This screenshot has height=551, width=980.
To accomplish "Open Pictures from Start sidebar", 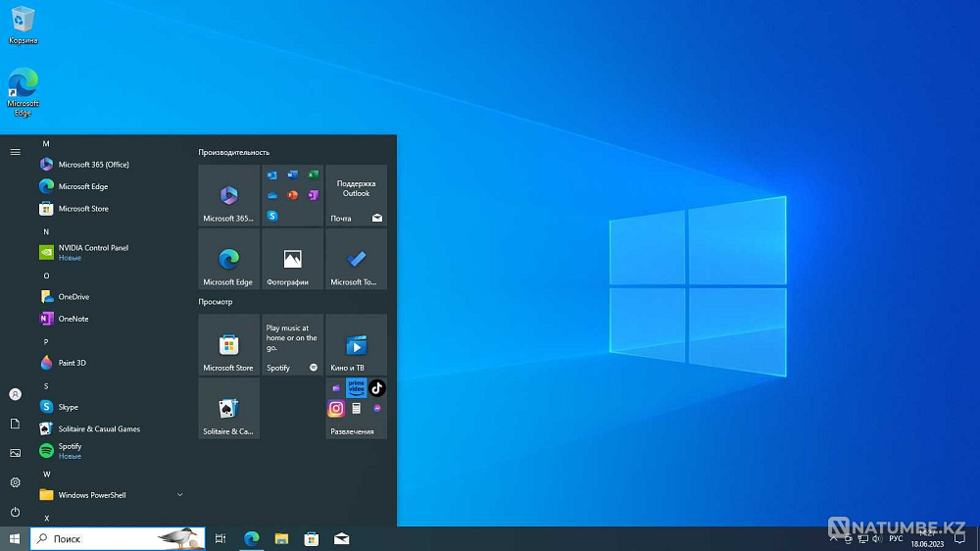I will (15, 453).
